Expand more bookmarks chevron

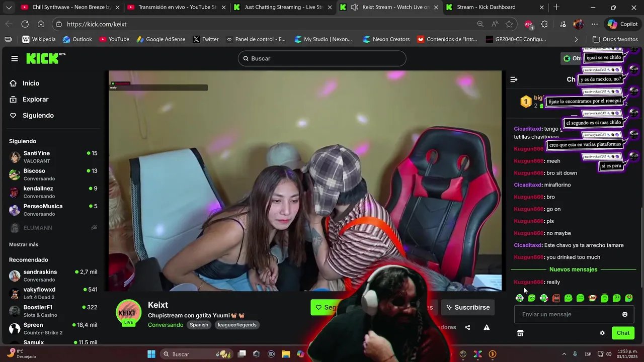(x=576, y=39)
